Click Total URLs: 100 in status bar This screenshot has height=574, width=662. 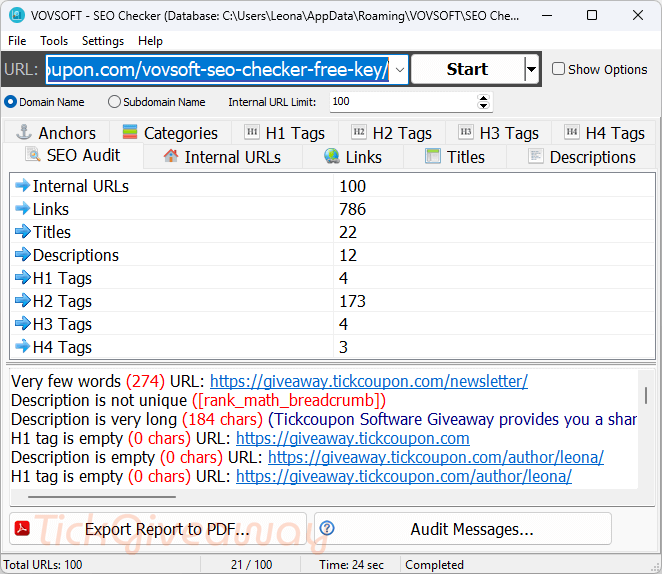43,565
